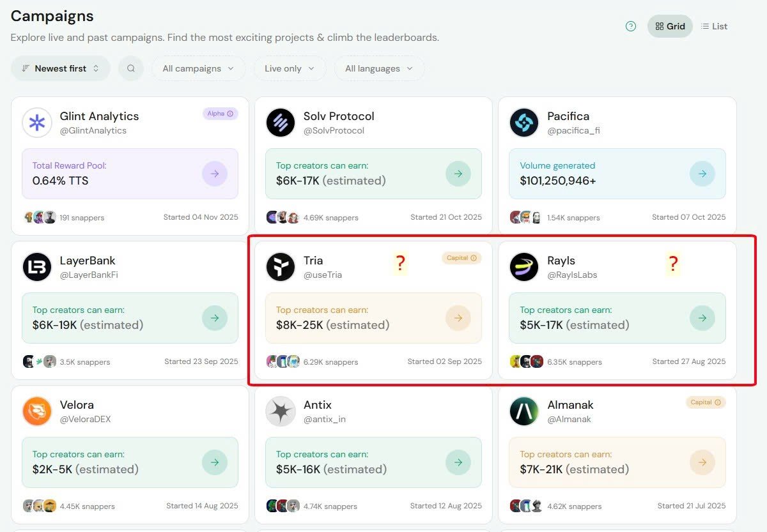Screen dimensions: 767x532
Task: Expand the All campaigns filter
Action: coord(198,68)
